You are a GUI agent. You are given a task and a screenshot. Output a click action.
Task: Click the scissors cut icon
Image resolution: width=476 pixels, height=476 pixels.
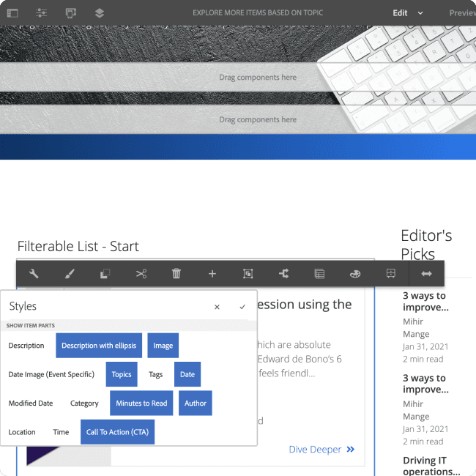(141, 274)
